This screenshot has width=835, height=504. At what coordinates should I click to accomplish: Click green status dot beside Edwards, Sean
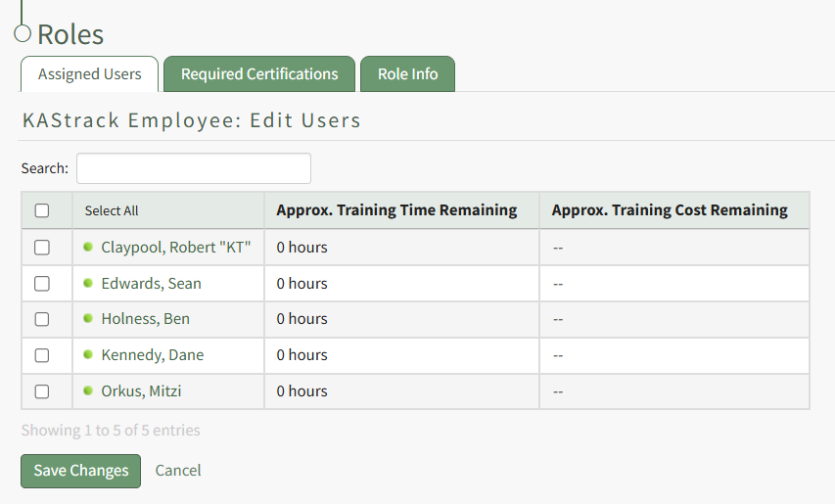coord(88,283)
